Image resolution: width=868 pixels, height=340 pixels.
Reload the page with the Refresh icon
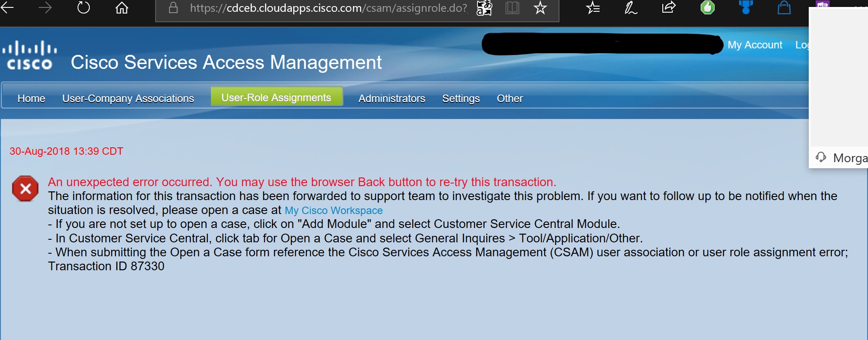(x=83, y=7)
